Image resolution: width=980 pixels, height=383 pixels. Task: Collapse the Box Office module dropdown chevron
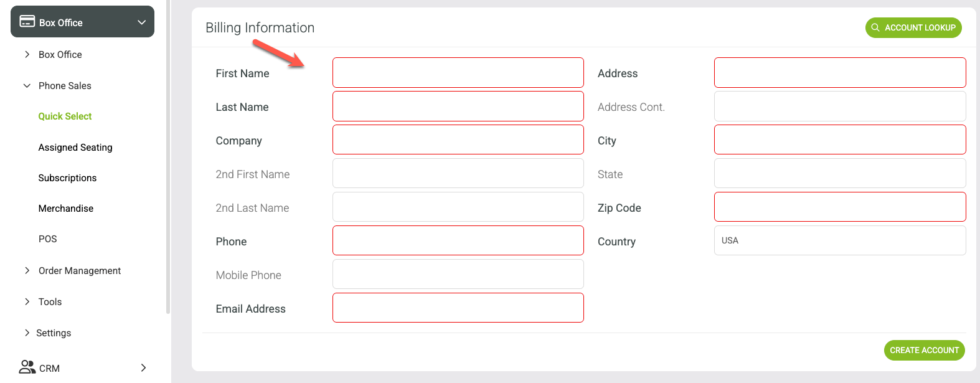coord(142,22)
